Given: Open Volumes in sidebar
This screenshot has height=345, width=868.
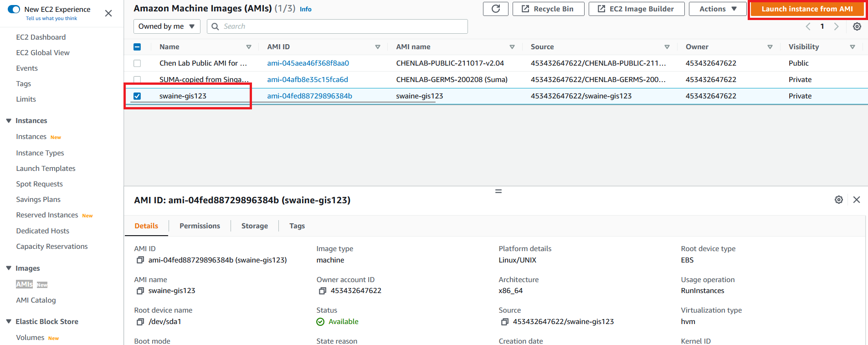Looking at the screenshot, I should click(x=30, y=338).
